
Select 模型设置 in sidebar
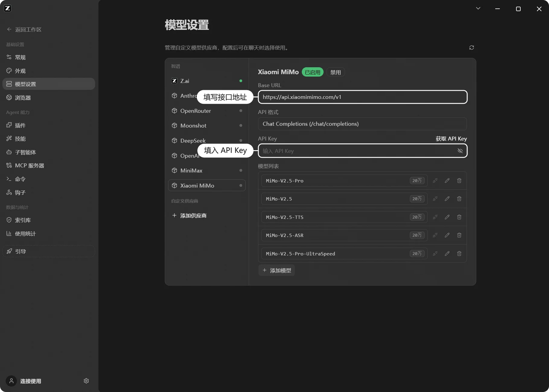tap(49, 84)
